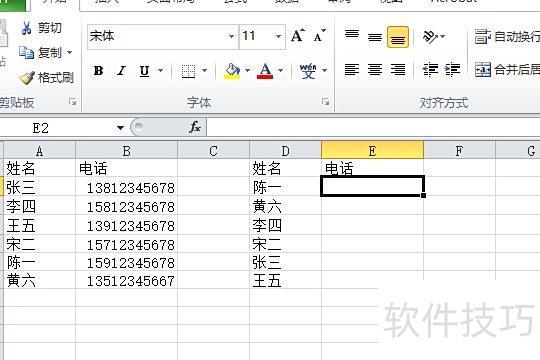Apply the red font color
540x360 pixels.
(265, 71)
